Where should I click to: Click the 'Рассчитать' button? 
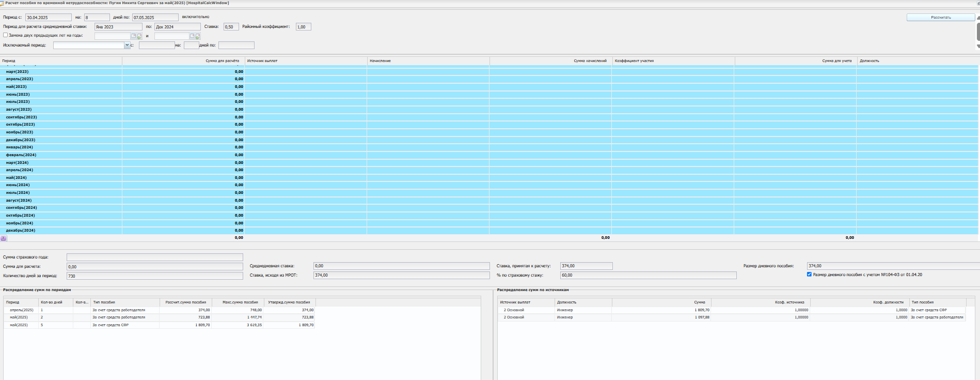(x=941, y=18)
